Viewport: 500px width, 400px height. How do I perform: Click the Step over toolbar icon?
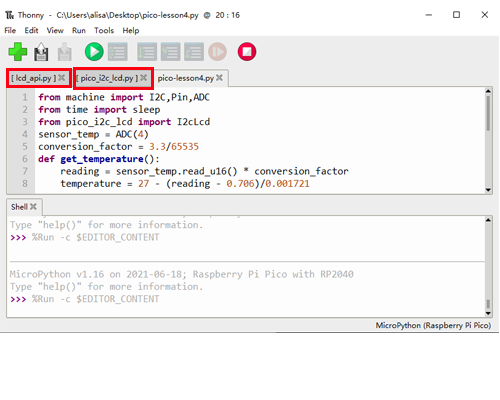(x=147, y=52)
